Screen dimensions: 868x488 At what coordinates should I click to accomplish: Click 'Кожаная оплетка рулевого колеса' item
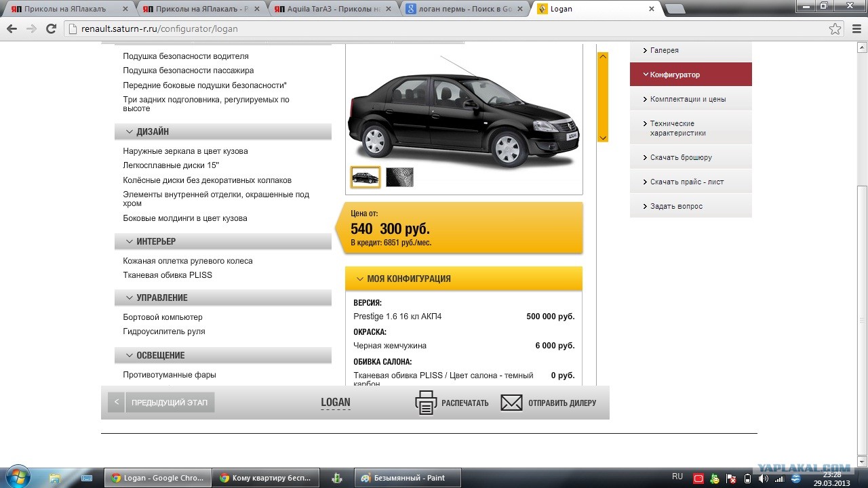[x=188, y=261]
